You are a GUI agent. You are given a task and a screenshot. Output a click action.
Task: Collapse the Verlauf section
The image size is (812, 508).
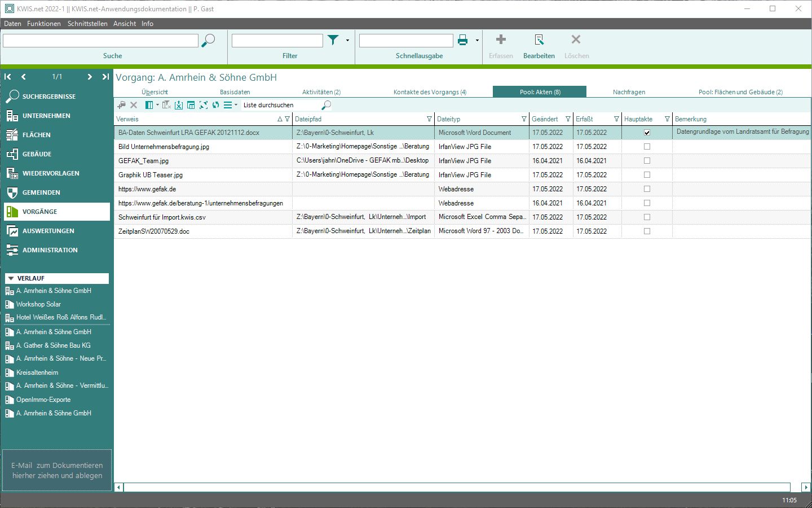pyautogui.click(x=11, y=278)
